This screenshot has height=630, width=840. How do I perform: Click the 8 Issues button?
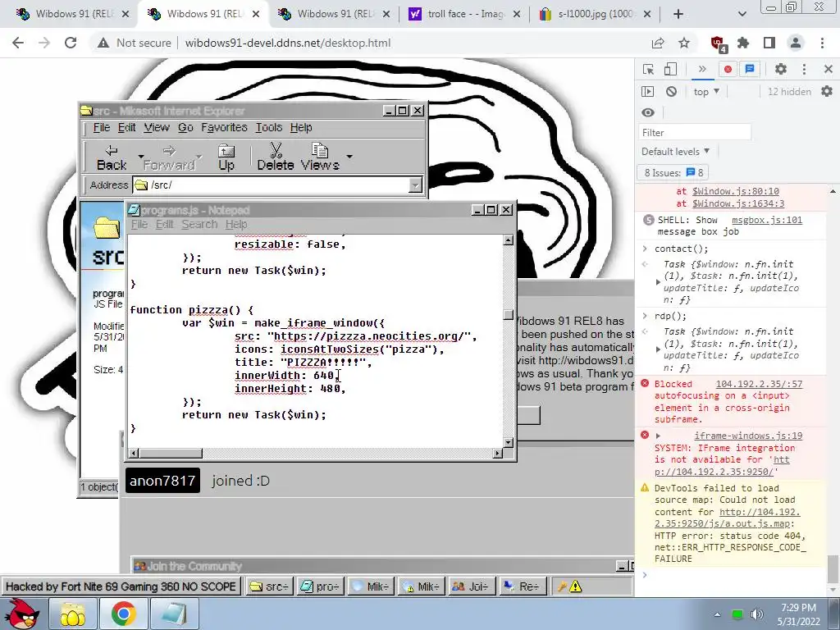coord(673,173)
